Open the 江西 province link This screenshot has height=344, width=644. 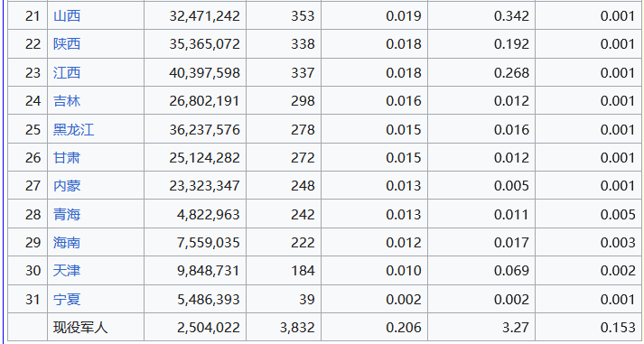[67, 72]
